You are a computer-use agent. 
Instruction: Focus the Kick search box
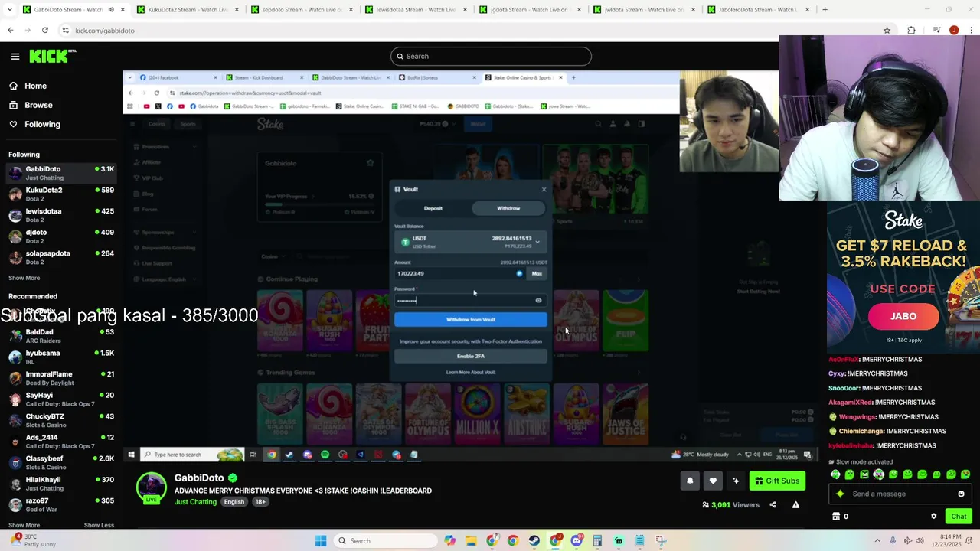pyautogui.click(x=491, y=56)
